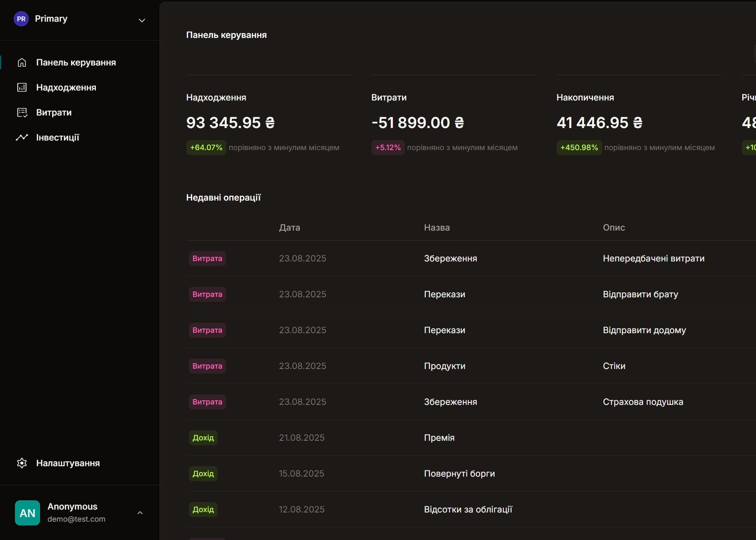Click the checklist icon beside Витрати

(x=22, y=113)
